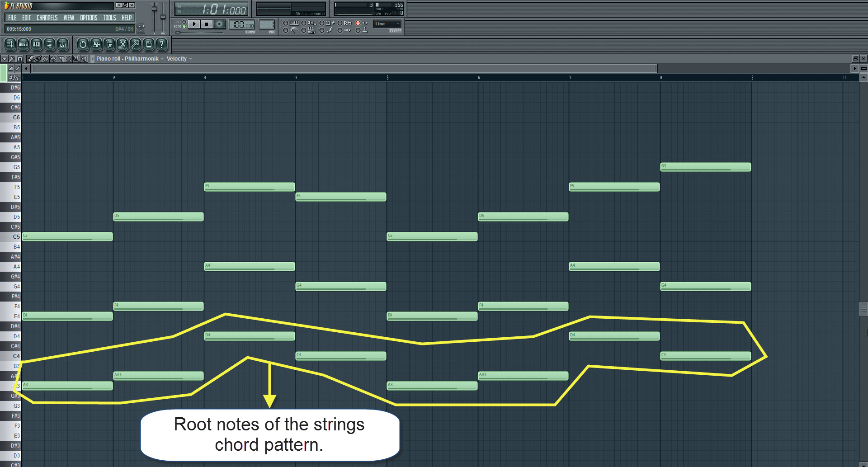Click the Undo toolbar icon
868x467 pixels.
coord(82,44)
